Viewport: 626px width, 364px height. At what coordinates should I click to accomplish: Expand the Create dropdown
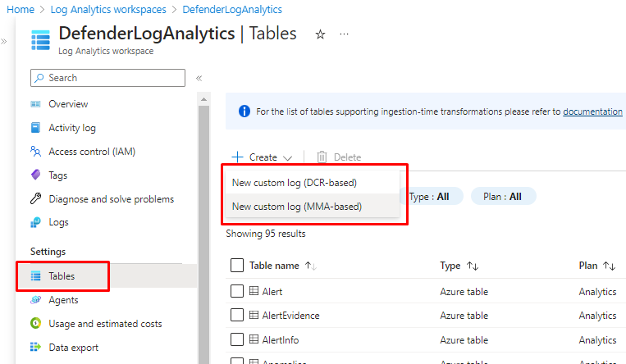(x=263, y=157)
